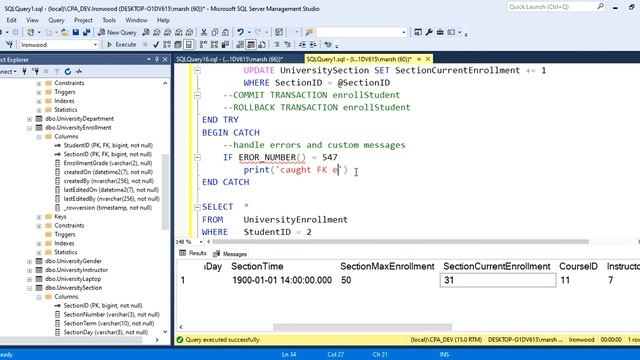Open the Help menu

[x=163, y=20]
